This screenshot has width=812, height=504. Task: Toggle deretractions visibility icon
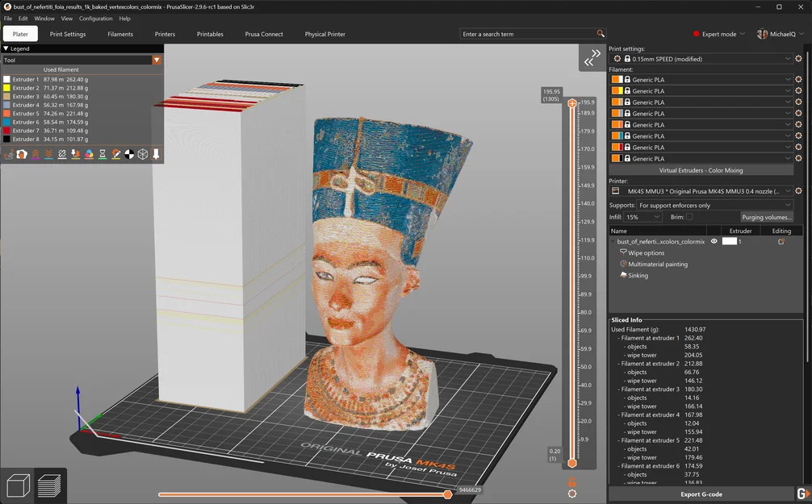(x=48, y=154)
